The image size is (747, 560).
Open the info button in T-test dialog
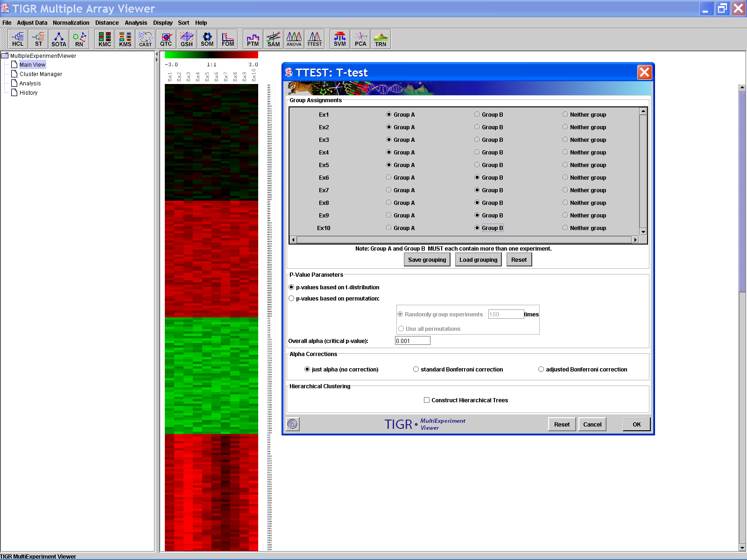pos(293,424)
